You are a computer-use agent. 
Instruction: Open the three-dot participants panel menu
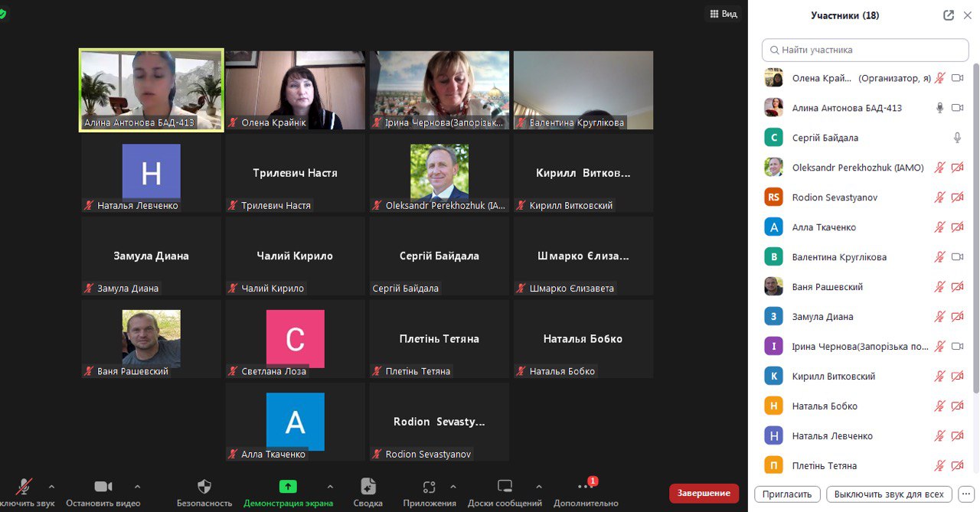coord(966,494)
